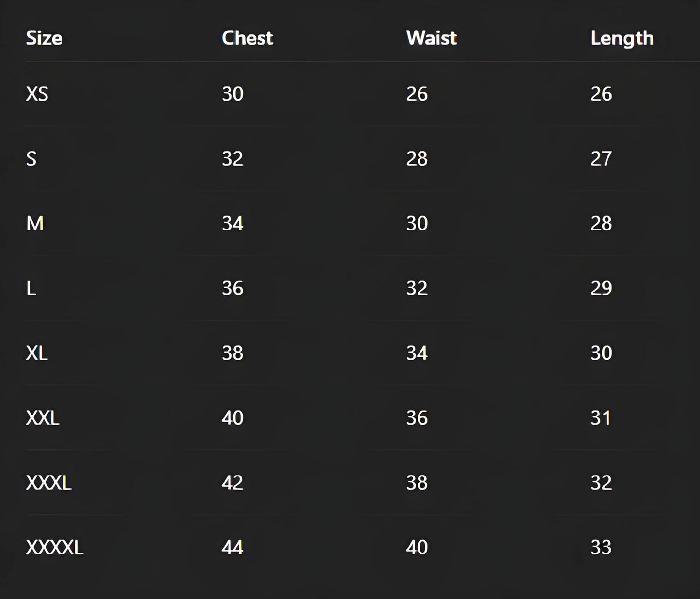Click the chest value 34 for M
700x599 pixels.
coord(233,224)
